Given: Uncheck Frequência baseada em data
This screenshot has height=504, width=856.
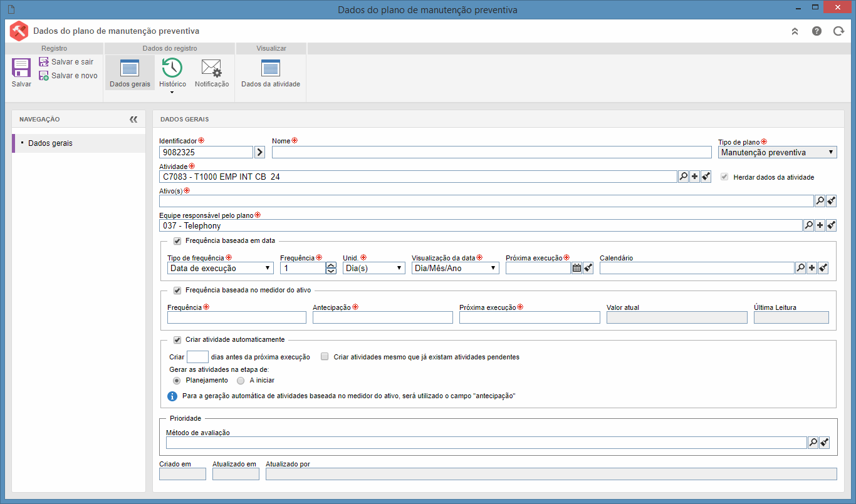Looking at the screenshot, I should [177, 240].
